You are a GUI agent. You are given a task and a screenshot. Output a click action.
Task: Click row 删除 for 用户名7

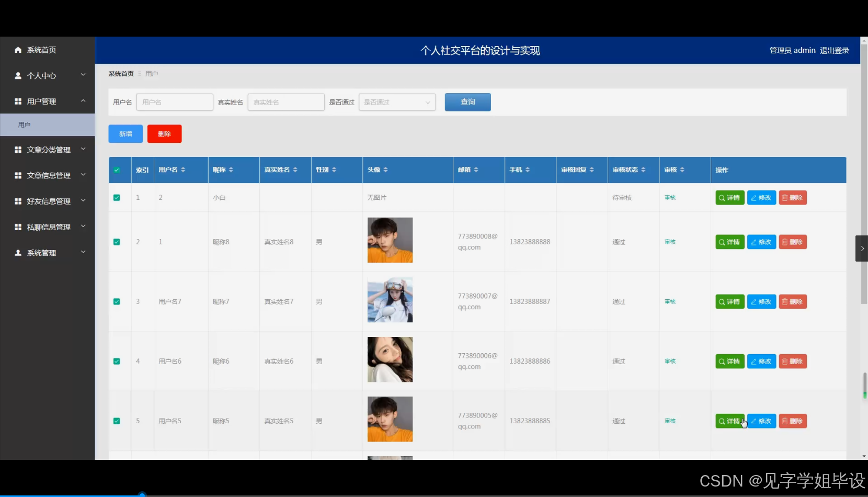(793, 301)
